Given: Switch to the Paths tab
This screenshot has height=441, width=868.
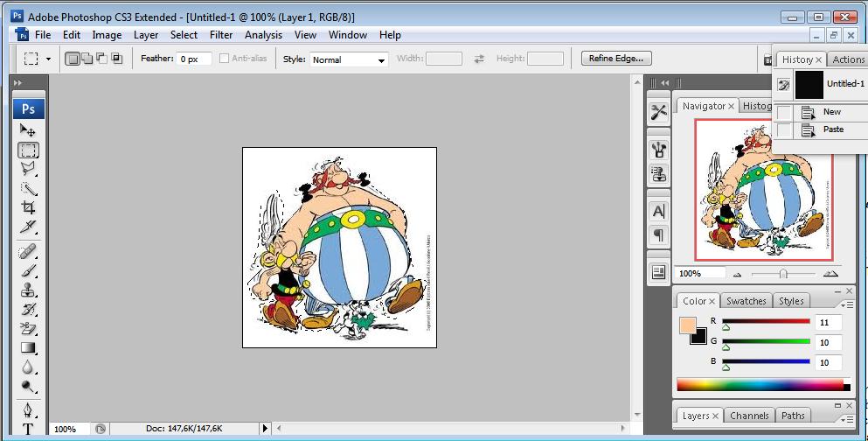Looking at the screenshot, I should click(x=793, y=416).
